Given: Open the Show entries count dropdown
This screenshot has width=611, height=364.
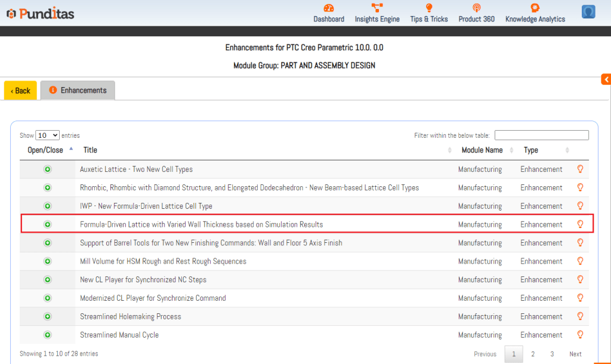Looking at the screenshot, I should 48,135.
